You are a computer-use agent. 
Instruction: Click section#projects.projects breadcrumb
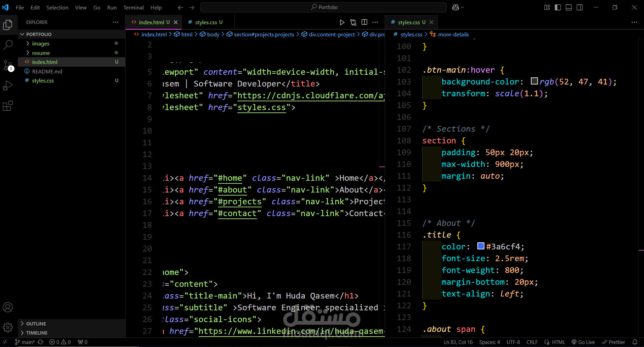point(261,34)
